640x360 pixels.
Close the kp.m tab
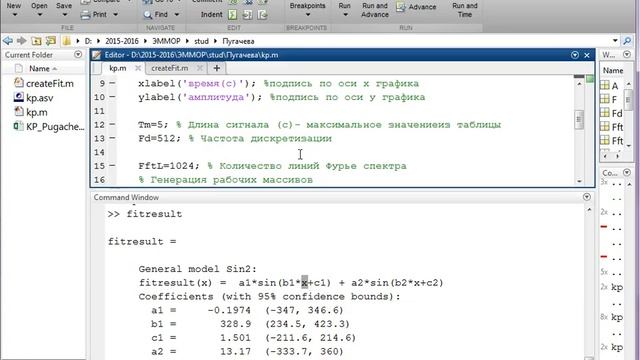point(138,68)
